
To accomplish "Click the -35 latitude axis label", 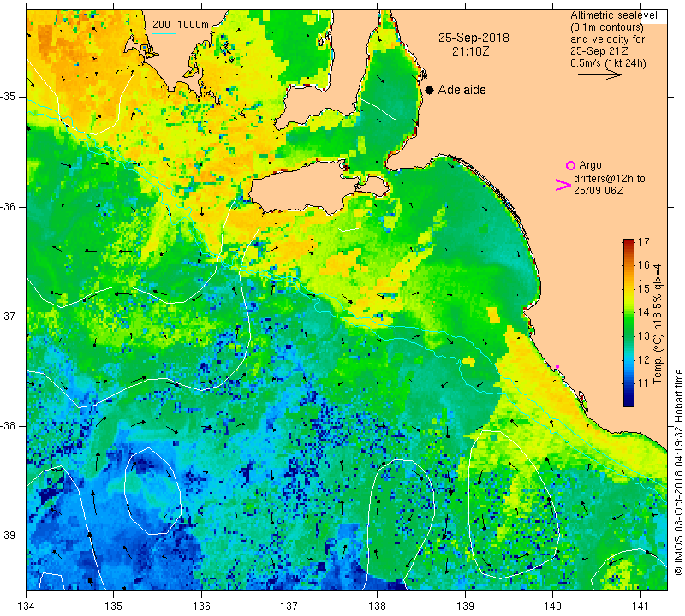I will click(x=8, y=97).
